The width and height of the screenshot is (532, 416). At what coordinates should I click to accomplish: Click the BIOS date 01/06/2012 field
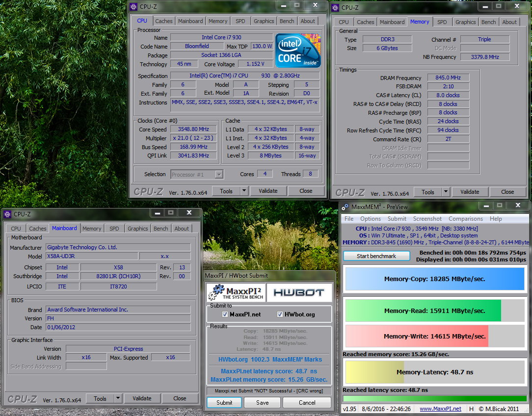click(118, 327)
